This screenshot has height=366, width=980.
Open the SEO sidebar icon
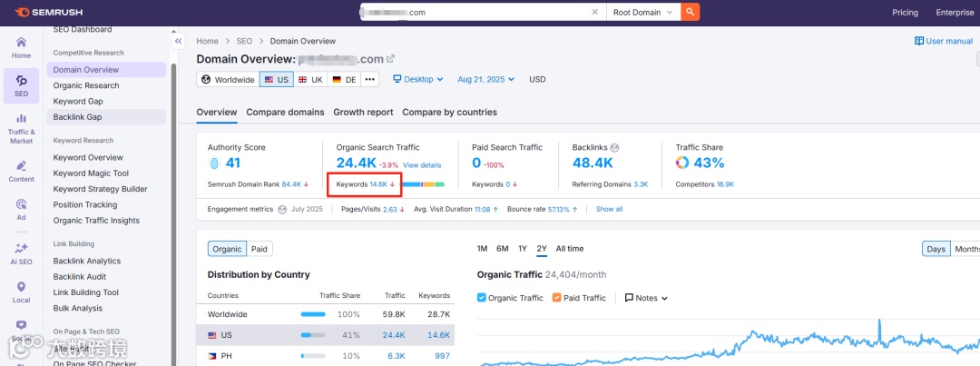(21, 85)
